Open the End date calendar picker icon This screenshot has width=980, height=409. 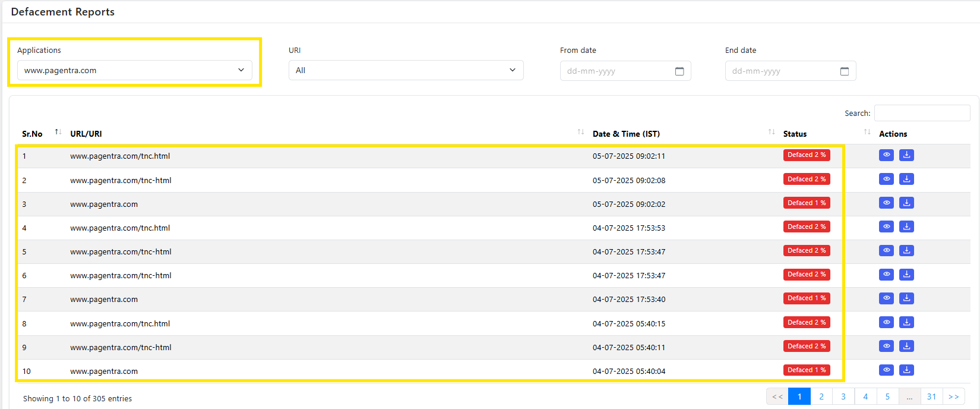[x=845, y=71]
